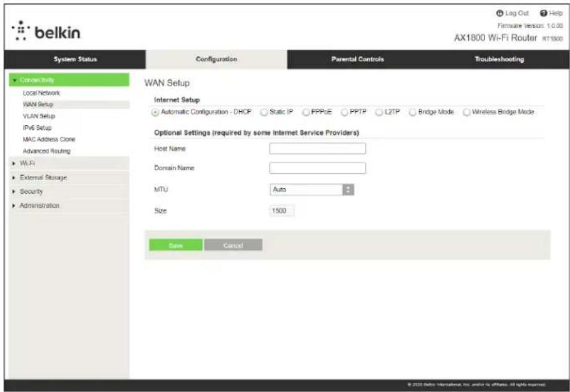Viewport: 570px width, 392px height.
Task: Click the Log Out link
Action: pos(517,13)
